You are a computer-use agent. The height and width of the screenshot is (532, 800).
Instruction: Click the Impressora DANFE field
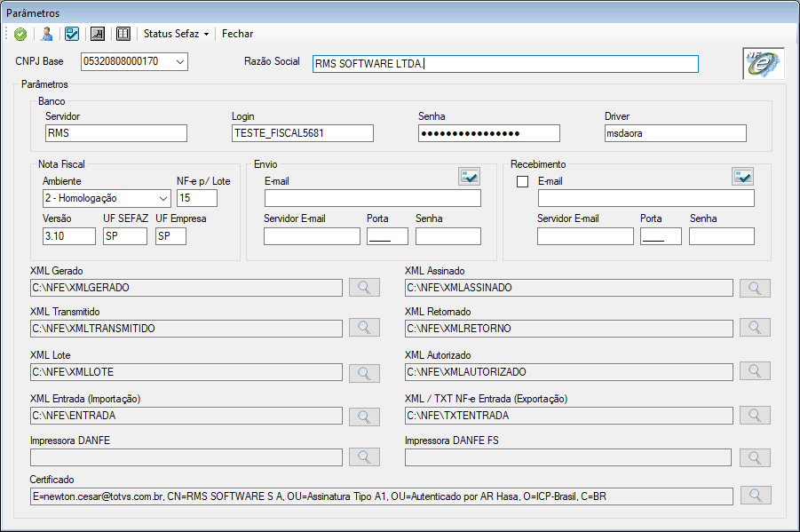[x=186, y=457]
